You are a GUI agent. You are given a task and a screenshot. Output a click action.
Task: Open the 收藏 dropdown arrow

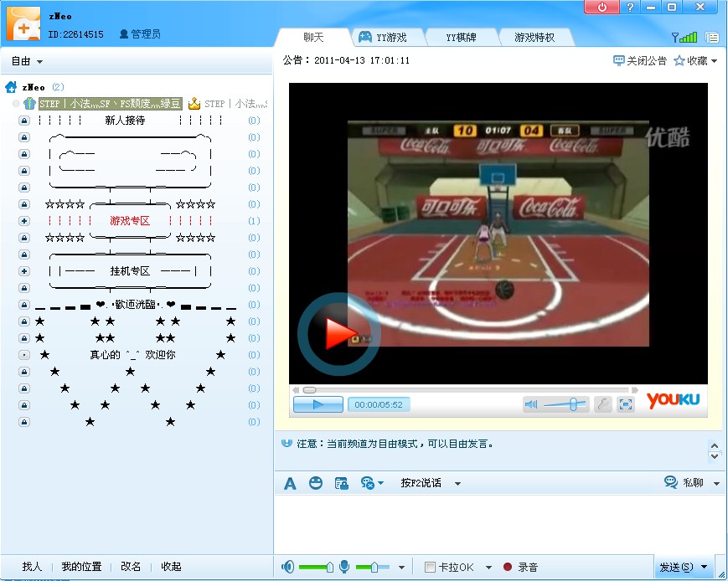point(714,61)
